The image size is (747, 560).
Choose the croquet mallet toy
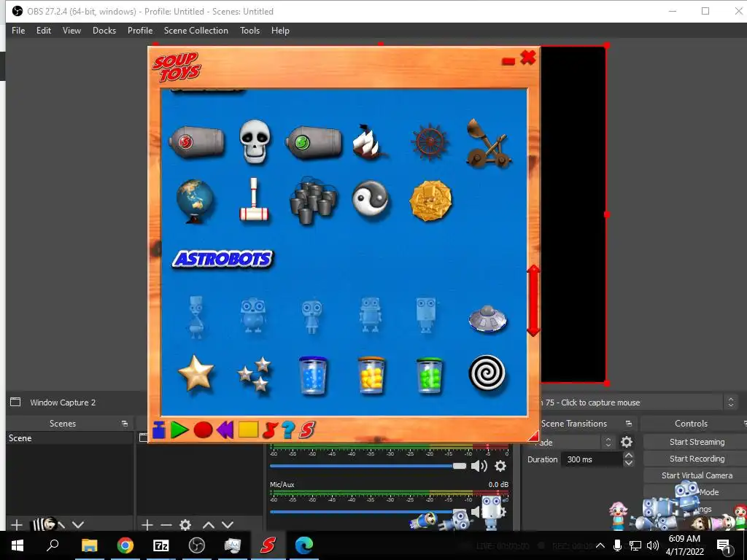pyautogui.click(x=255, y=200)
